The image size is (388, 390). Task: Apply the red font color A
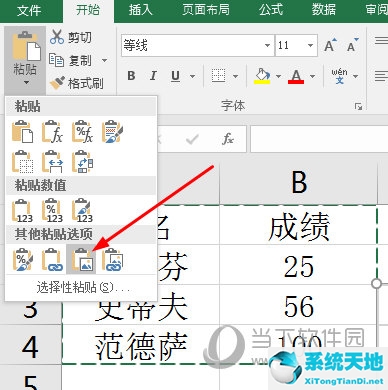tap(296, 76)
